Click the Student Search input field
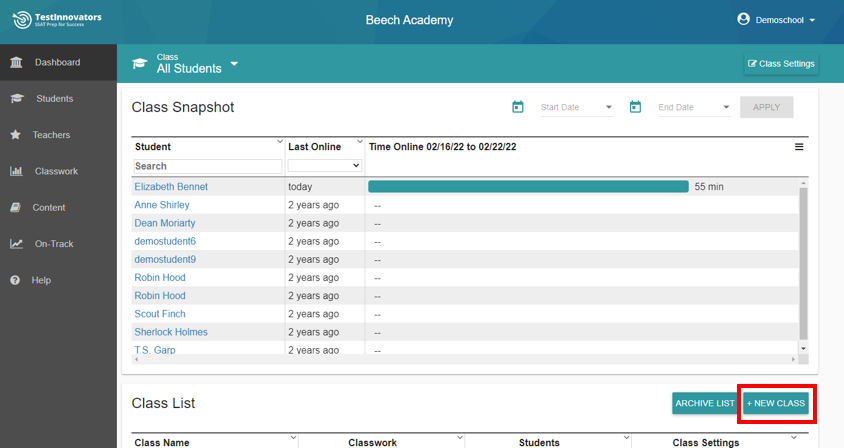Screen dimensions: 844x448 coord(208,166)
